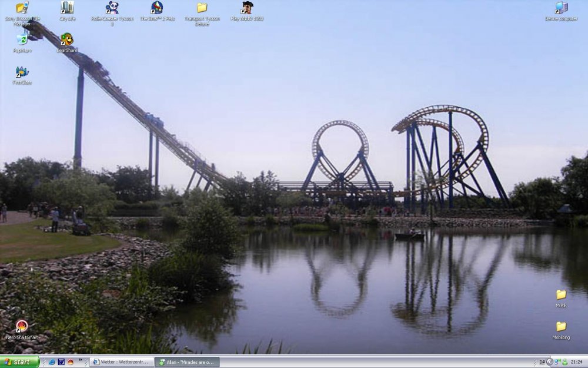Show hidden system tray icons
The width and height of the screenshot is (588, 368).
549,362
